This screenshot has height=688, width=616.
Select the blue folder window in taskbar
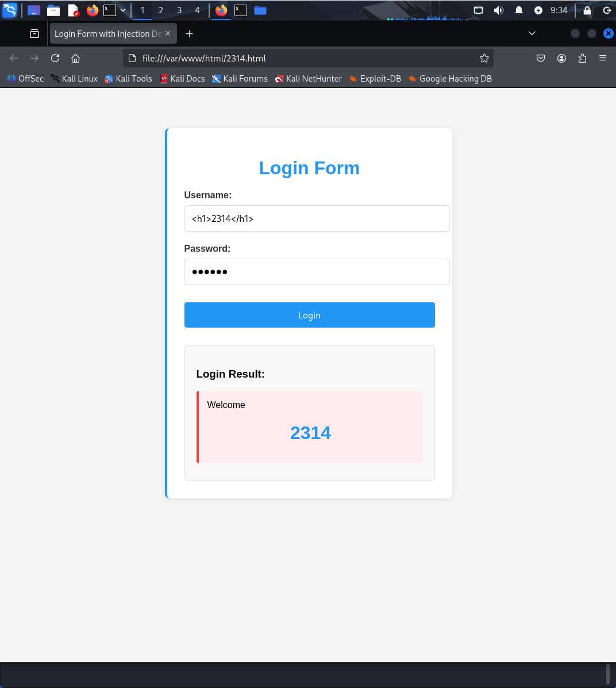point(260,10)
